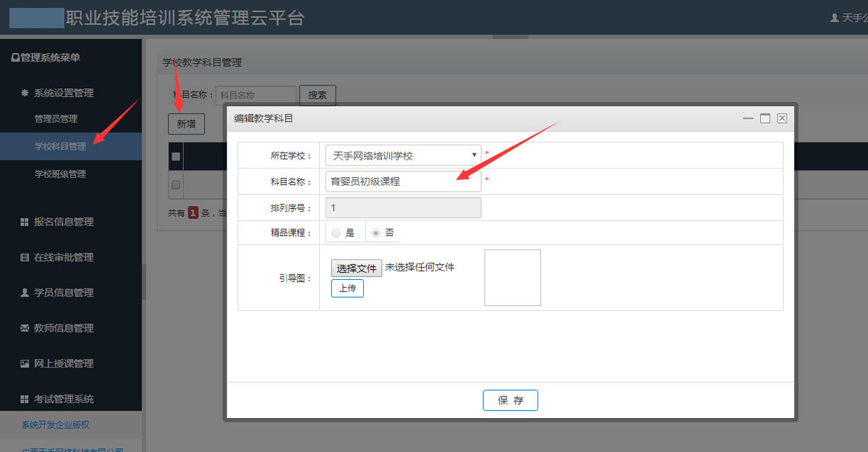
Task: Open the 所在学校 dropdown
Action: click(x=403, y=155)
